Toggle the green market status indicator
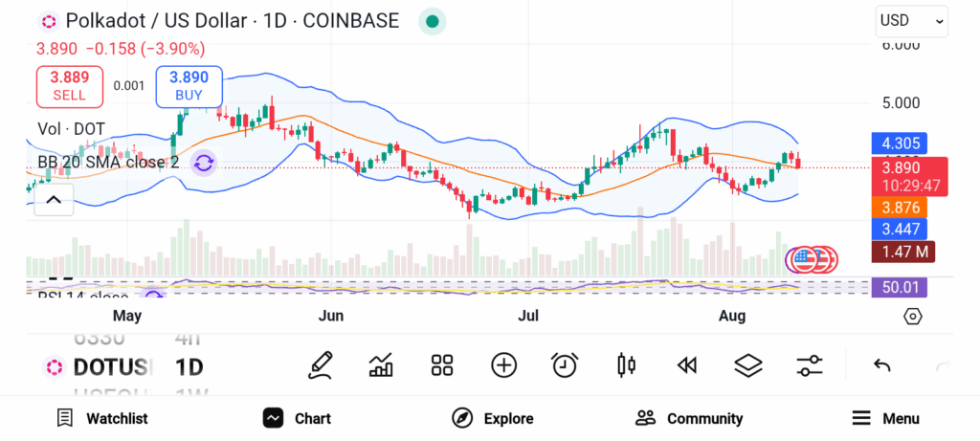 (433, 21)
